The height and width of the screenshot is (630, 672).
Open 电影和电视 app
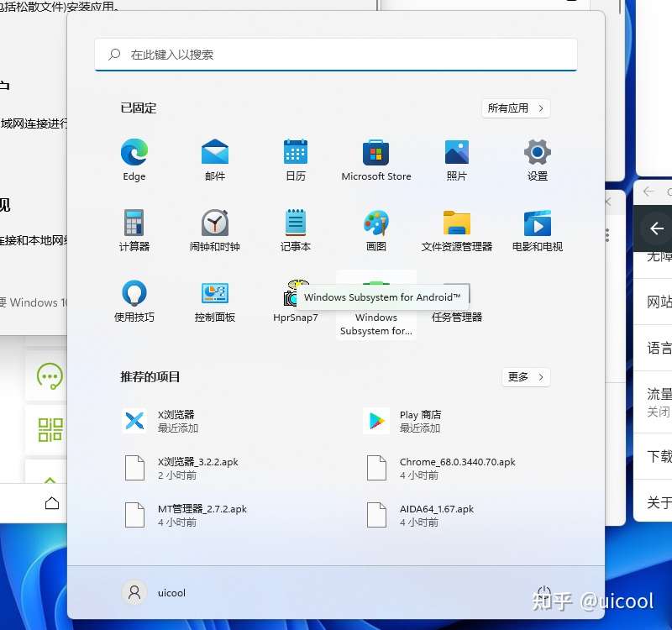pyautogui.click(x=537, y=229)
